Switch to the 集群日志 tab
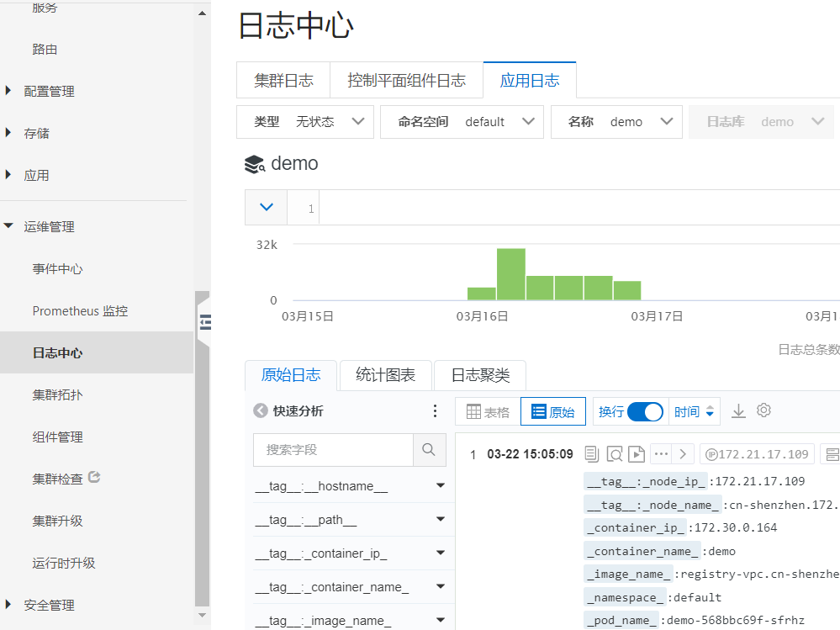This screenshot has width=840, height=630. (x=283, y=81)
